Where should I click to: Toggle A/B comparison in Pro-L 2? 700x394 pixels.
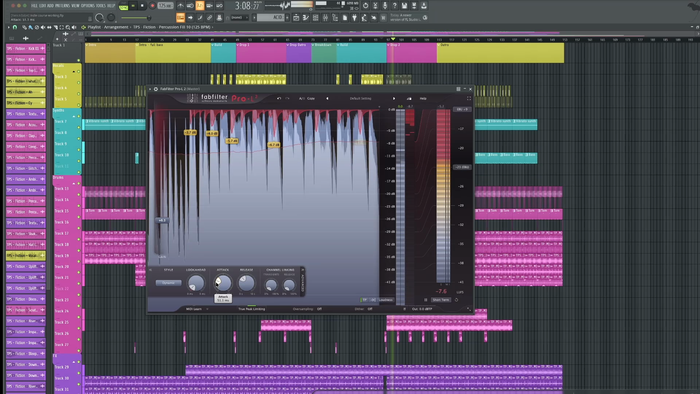(x=302, y=98)
